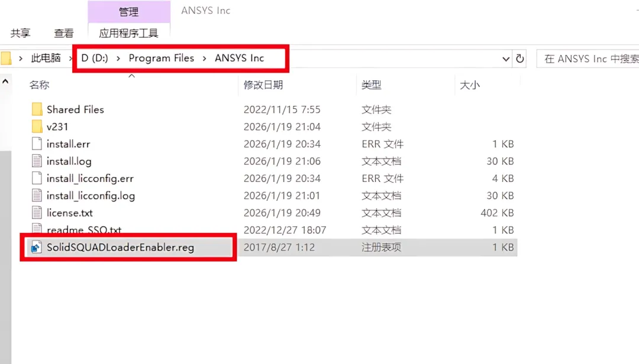This screenshot has width=639, height=364.
Task: Click the navigation pane scrollbar thumb
Action: [x=5, y=257]
